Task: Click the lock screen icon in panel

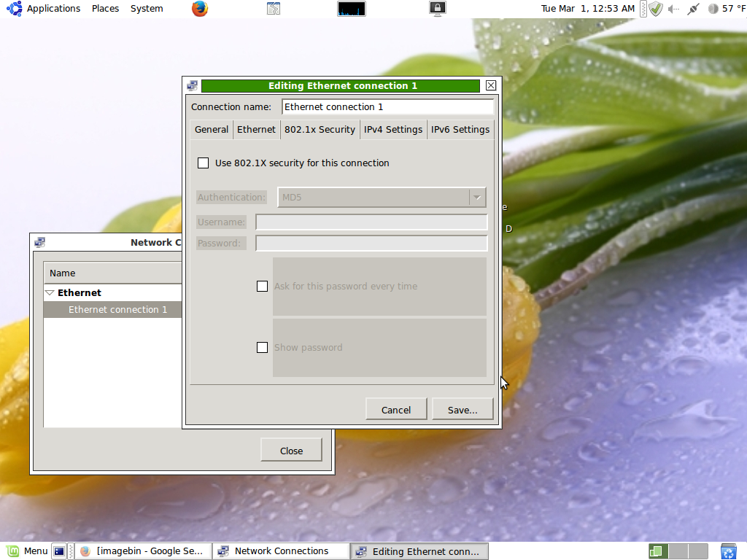Action: point(438,9)
